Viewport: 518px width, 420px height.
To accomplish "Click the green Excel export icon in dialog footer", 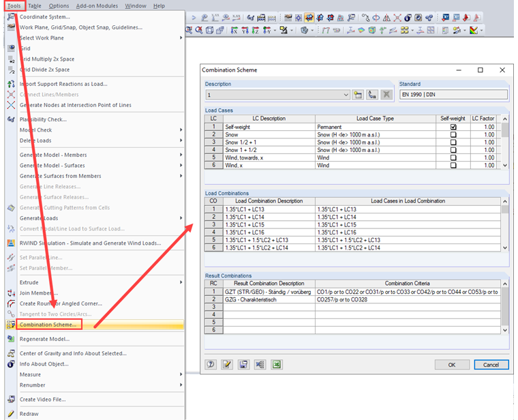I will 277,365.
